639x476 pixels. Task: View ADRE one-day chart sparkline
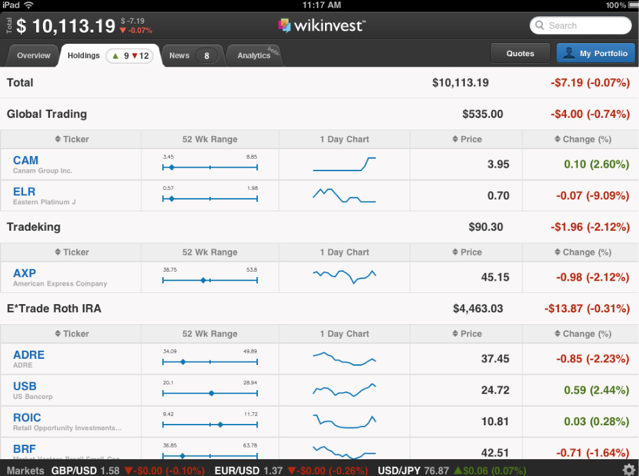pyautogui.click(x=344, y=359)
